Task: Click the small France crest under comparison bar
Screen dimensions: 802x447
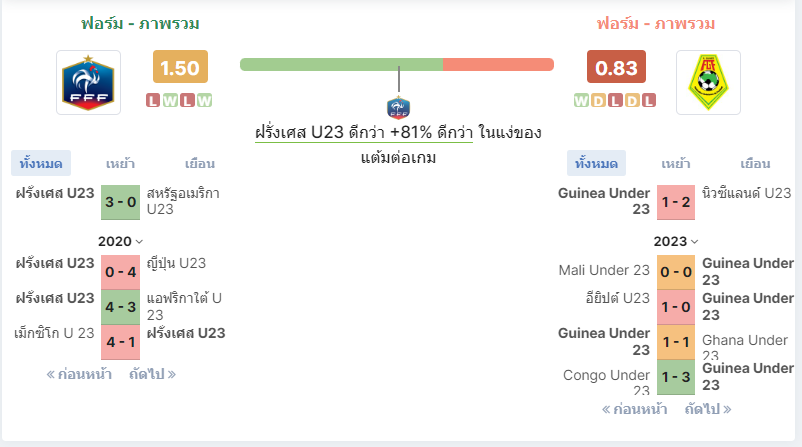Action: [x=398, y=107]
